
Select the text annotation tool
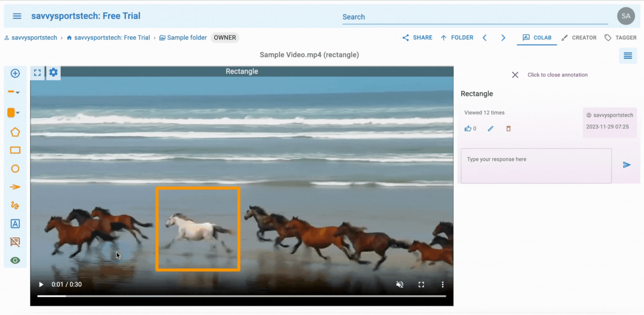(x=15, y=224)
